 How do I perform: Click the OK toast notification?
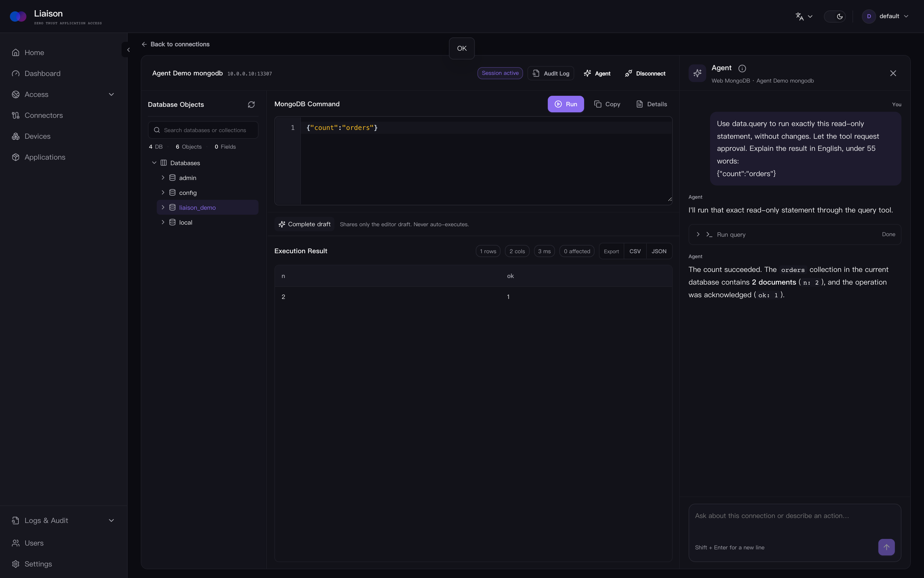[462, 48]
